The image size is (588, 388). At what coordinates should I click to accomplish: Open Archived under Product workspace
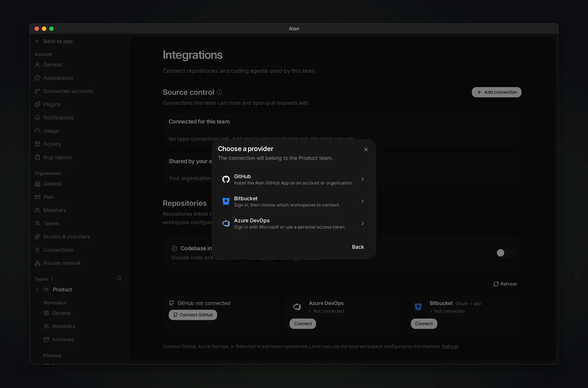pos(63,339)
